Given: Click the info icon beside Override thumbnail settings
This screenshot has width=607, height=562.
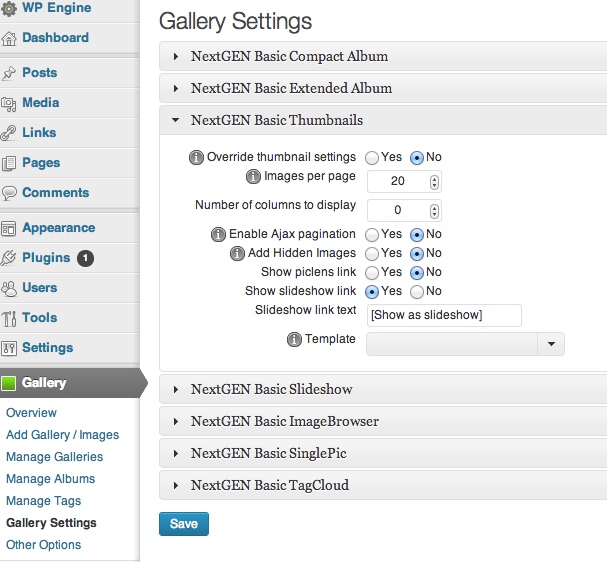Looking at the screenshot, I should [x=196, y=158].
